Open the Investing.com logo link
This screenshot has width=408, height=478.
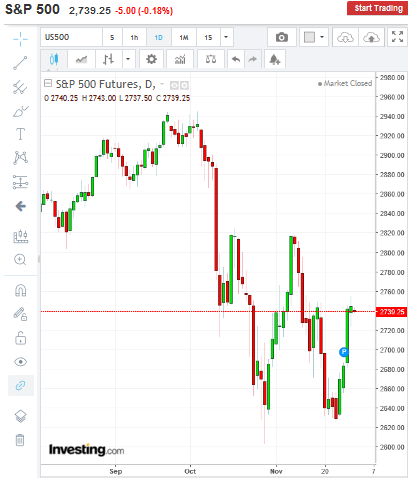(x=86, y=450)
